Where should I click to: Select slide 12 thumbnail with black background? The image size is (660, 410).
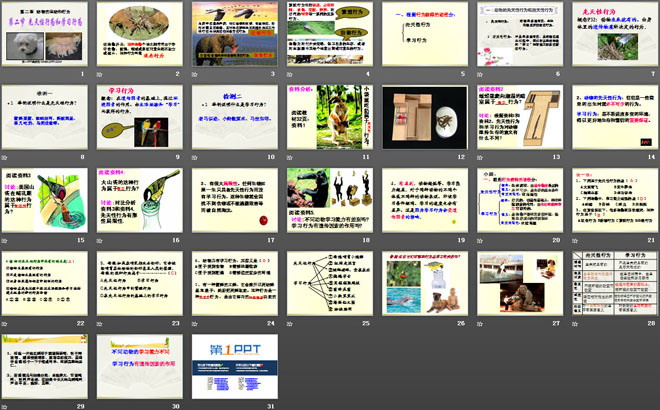click(x=425, y=117)
